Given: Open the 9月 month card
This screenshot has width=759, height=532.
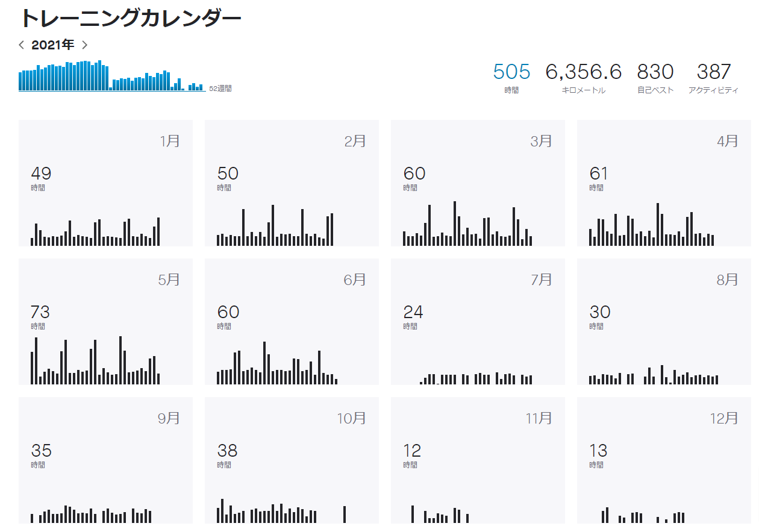Looking at the screenshot, I should pyautogui.click(x=105, y=460).
